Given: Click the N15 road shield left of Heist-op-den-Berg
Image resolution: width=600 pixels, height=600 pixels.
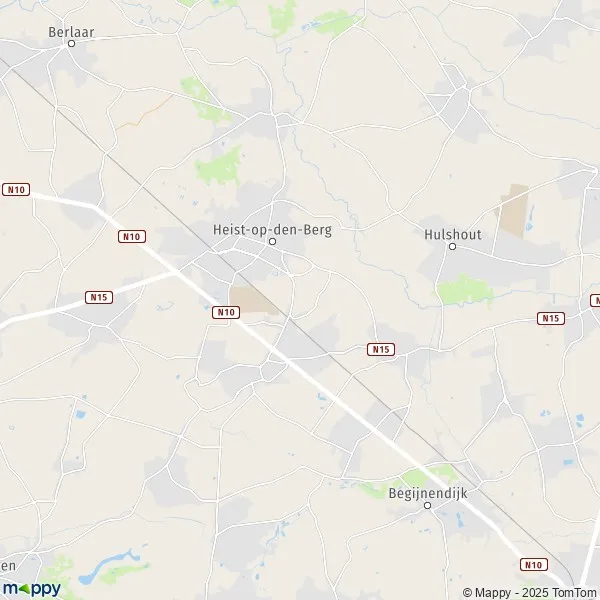Looking at the screenshot, I should [99, 297].
